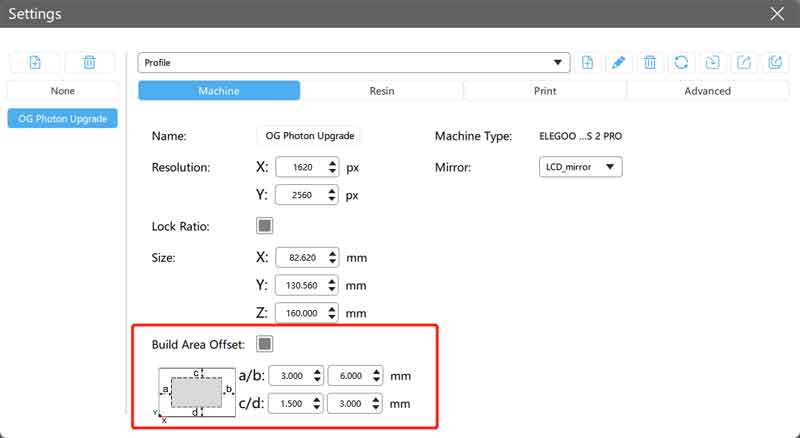Click the import profile icon after refresh
The height and width of the screenshot is (438, 800).
coord(712,62)
